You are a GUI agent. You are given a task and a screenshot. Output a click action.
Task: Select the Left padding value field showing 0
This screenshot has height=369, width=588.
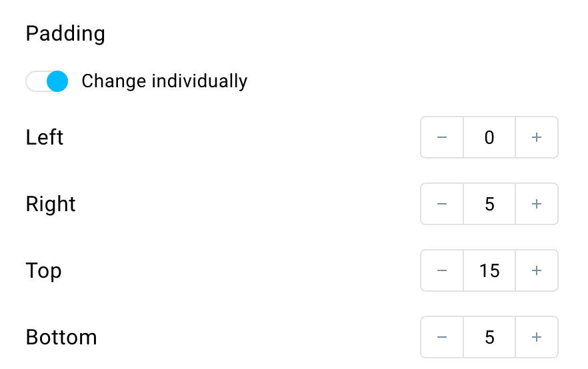pos(489,137)
